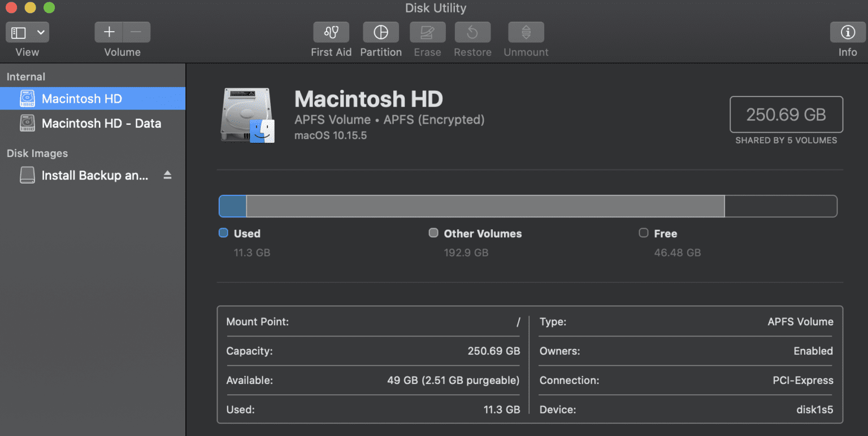
Task: Click the 250.69 GB capacity button
Action: click(x=786, y=114)
